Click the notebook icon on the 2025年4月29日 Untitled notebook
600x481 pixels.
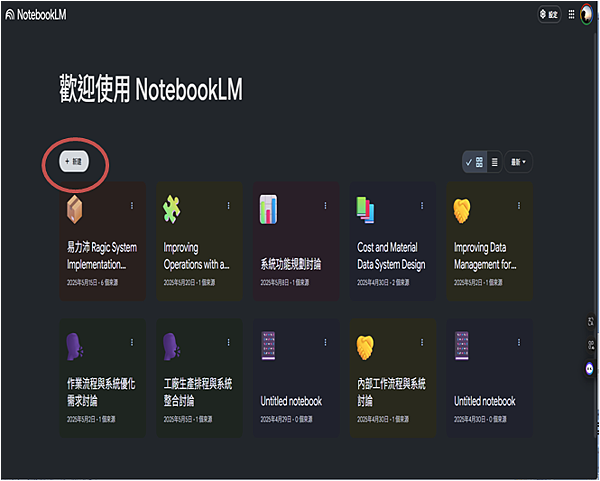coord(268,346)
